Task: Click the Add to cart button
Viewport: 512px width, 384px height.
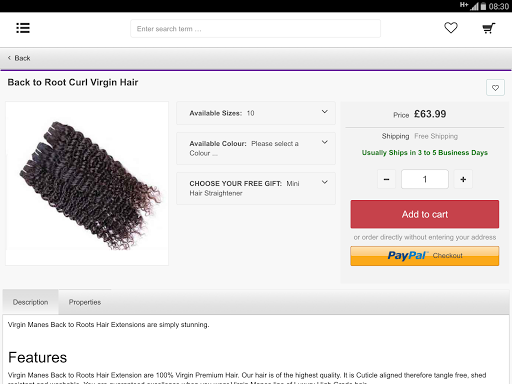Action: 425,214
